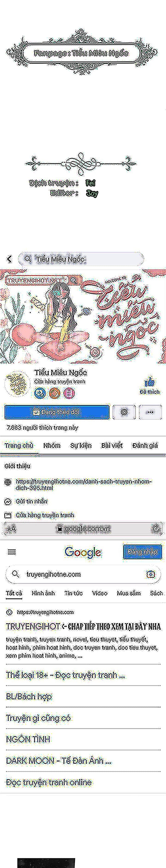Click the reload icon in address bar
Screen dimensions: 166x868
156,528
